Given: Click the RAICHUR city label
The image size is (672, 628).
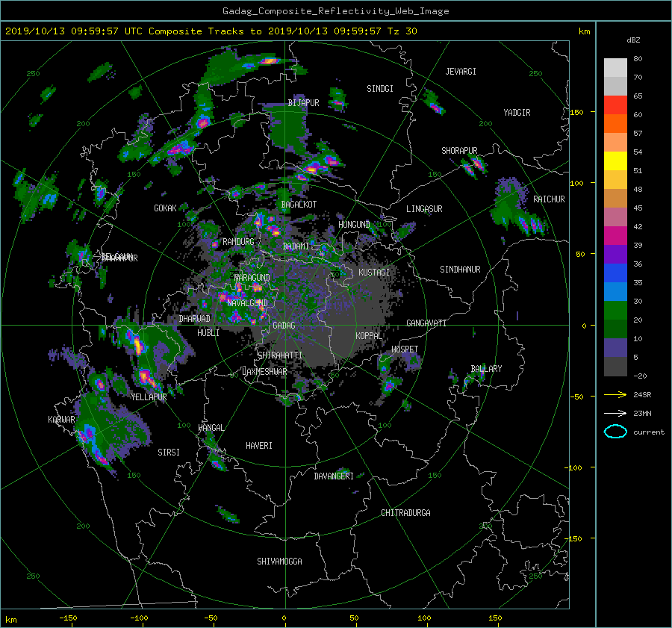Looking at the screenshot, I should pyautogui.click(x=549, y=199).
